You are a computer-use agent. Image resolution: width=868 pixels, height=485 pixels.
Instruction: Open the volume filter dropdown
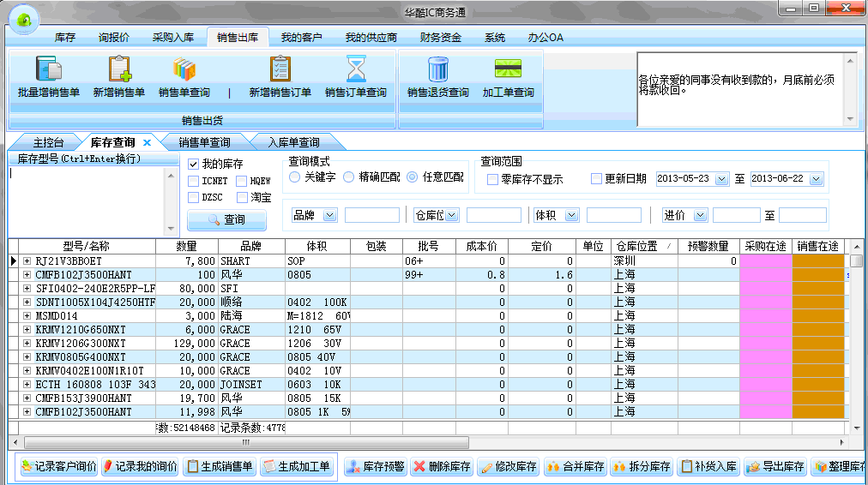pos(572,215)
